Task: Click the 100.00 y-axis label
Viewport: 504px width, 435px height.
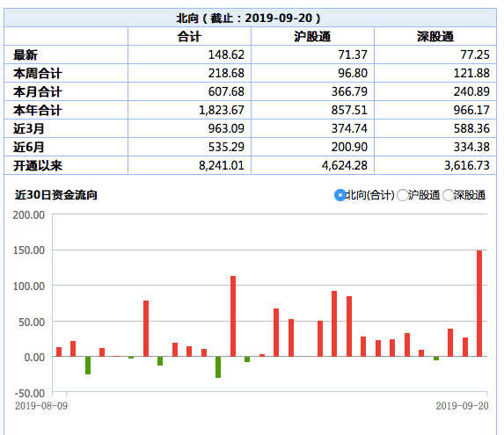Action: pos(29,286)
